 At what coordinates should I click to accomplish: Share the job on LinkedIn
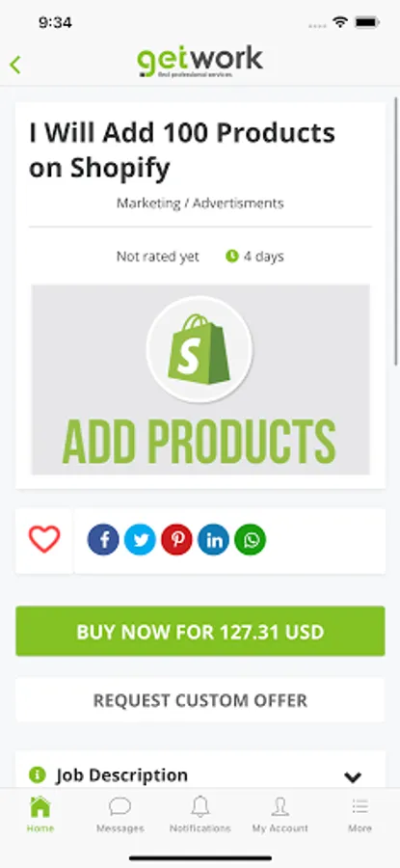(214, 540)
